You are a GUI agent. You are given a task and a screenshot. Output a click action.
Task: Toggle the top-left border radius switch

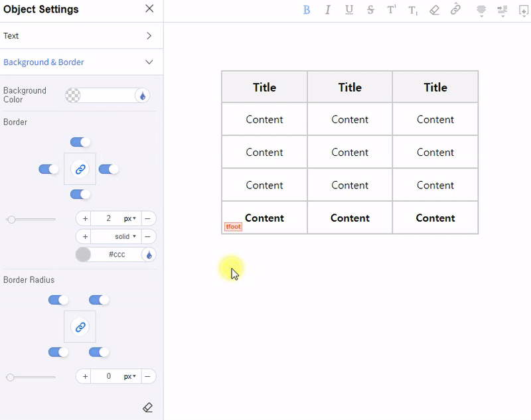[x=58, y=300]
